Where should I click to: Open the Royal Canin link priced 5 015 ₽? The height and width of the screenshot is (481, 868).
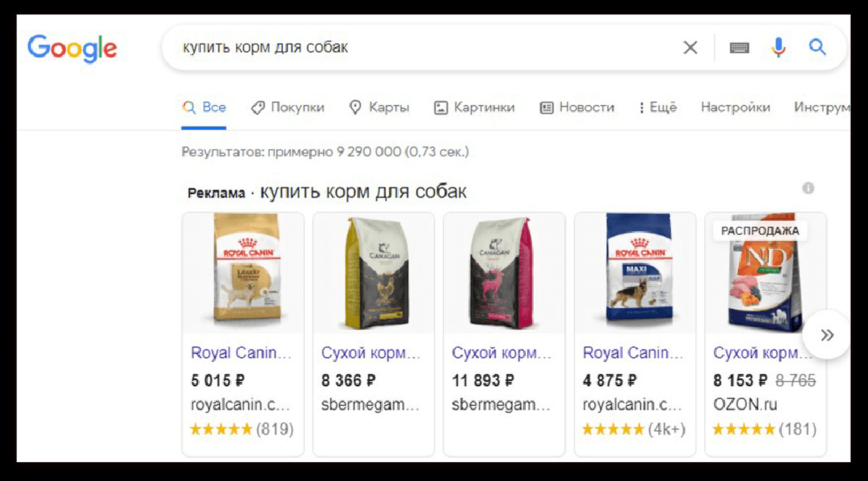tap(242, 353)
